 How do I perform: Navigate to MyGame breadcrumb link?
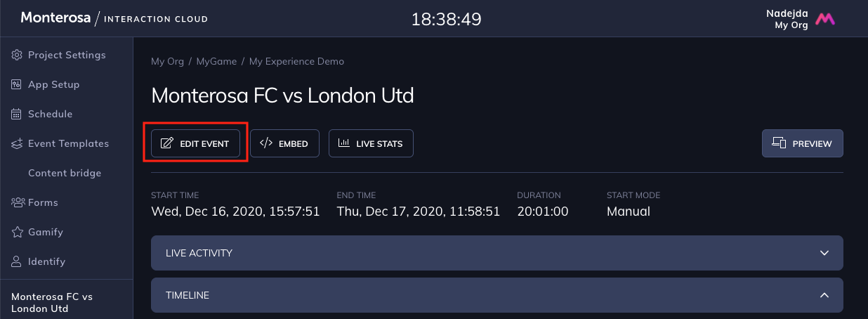pyautogui.click(x=216, y=61)
